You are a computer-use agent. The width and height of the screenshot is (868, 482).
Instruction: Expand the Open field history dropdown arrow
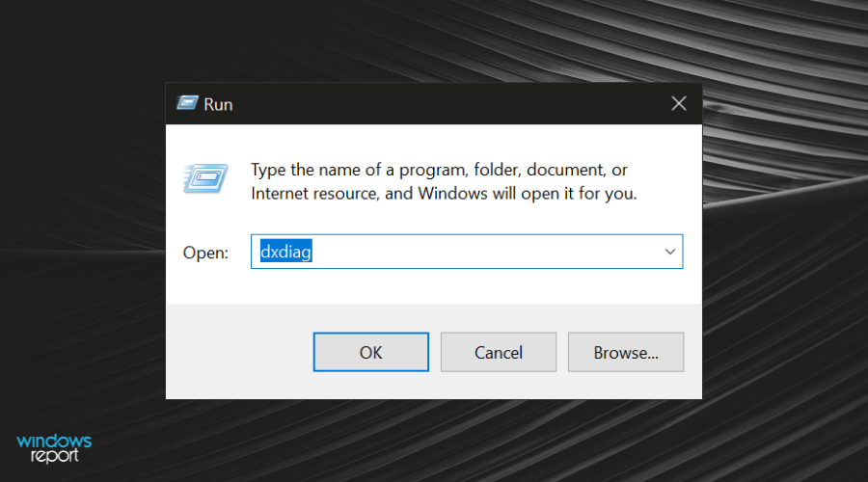(x=670, y=252)
